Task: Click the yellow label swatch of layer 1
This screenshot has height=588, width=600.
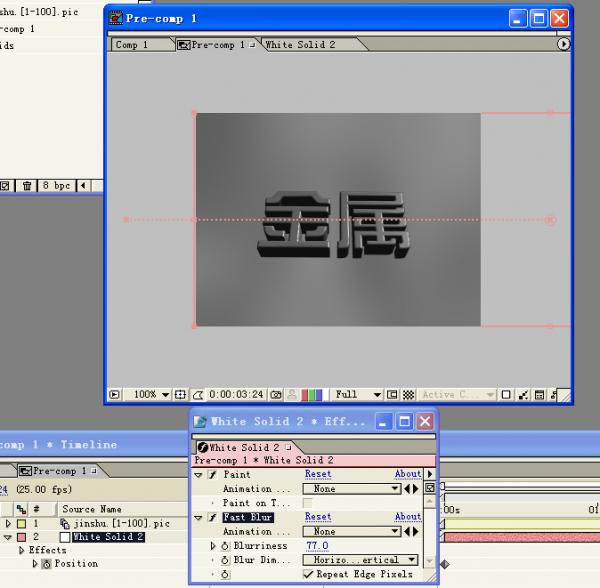Action: pos(22,523)
